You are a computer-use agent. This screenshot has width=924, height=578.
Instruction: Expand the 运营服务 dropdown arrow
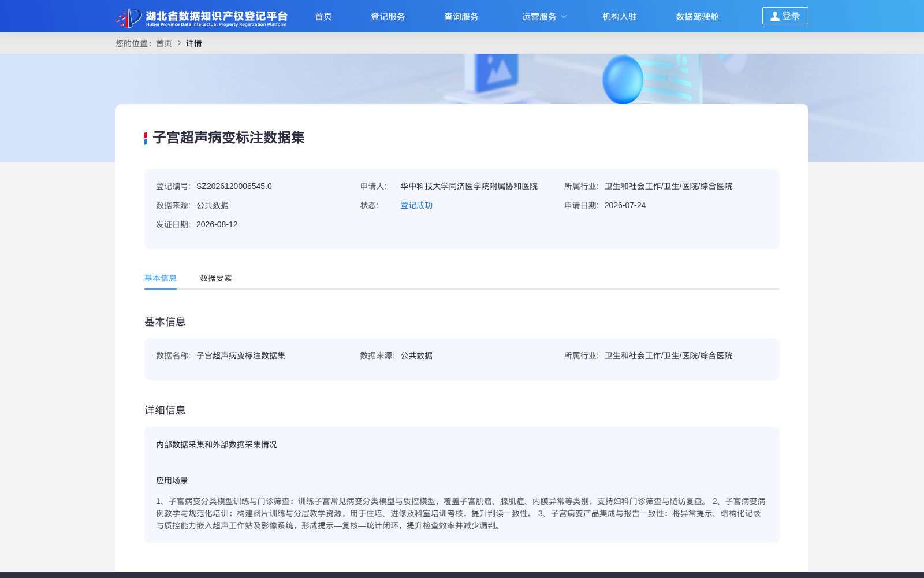pyautogui.click(x=564, y=17)
